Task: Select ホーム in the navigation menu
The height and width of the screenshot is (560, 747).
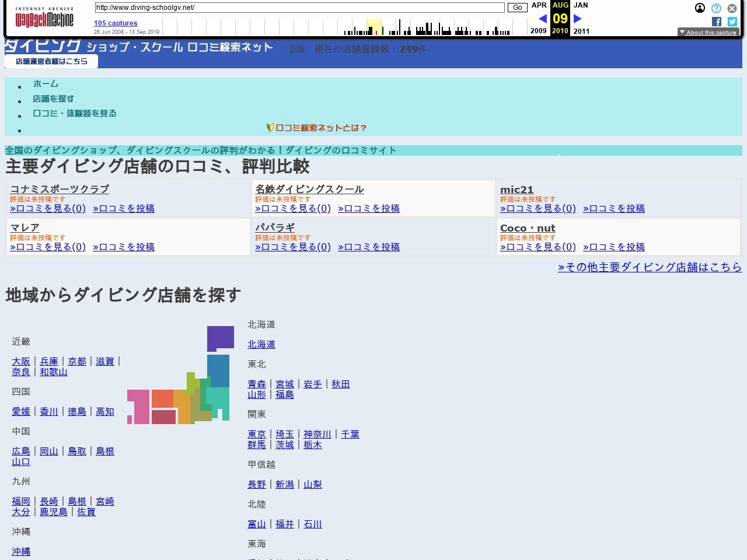Action: 45,83
